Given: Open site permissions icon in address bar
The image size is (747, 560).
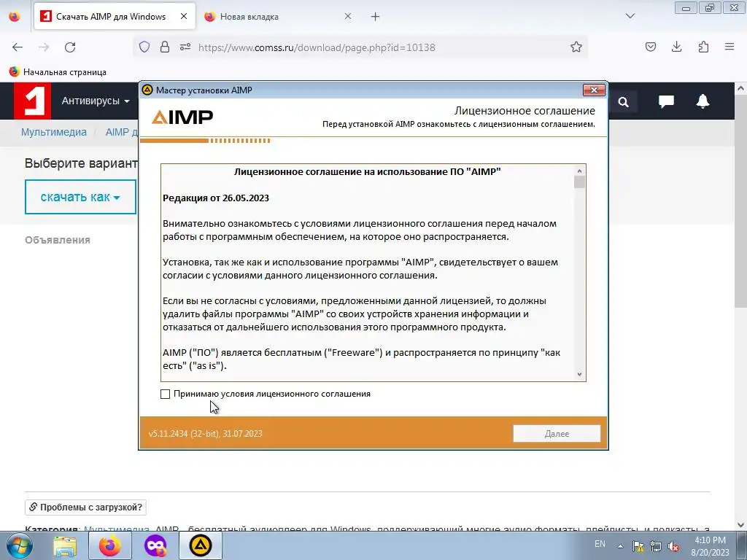Looking at the screenshot, I should [185, 47].
